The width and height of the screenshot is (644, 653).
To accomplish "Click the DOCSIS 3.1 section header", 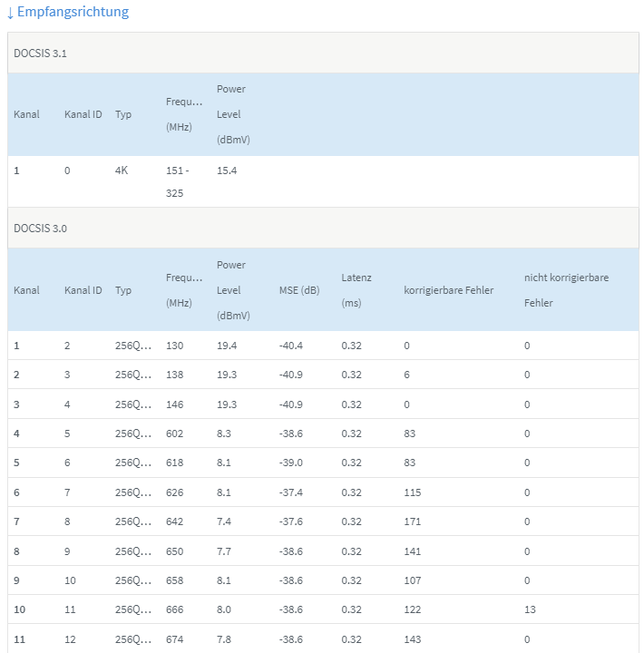I will point(41,54).
